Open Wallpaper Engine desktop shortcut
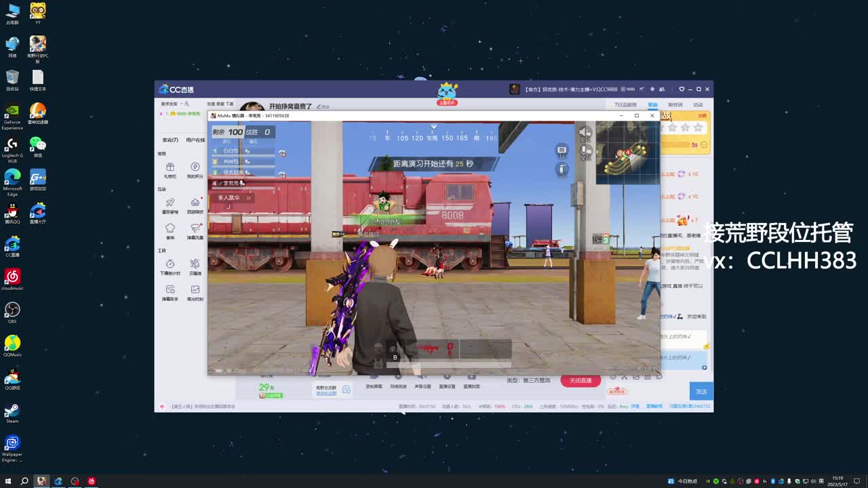The image size is (868, 488). click(x=12, y=448)
